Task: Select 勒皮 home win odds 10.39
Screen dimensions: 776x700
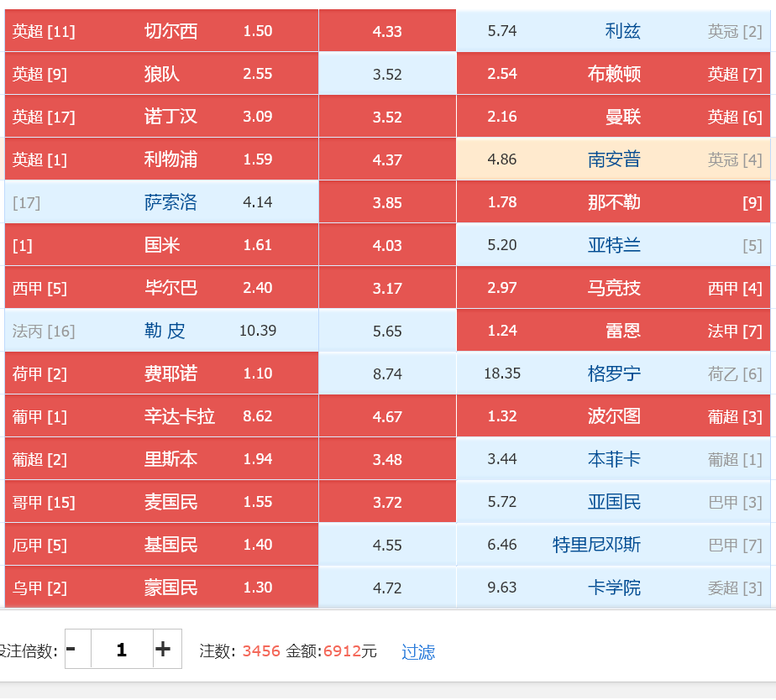Action: point(161,331)
